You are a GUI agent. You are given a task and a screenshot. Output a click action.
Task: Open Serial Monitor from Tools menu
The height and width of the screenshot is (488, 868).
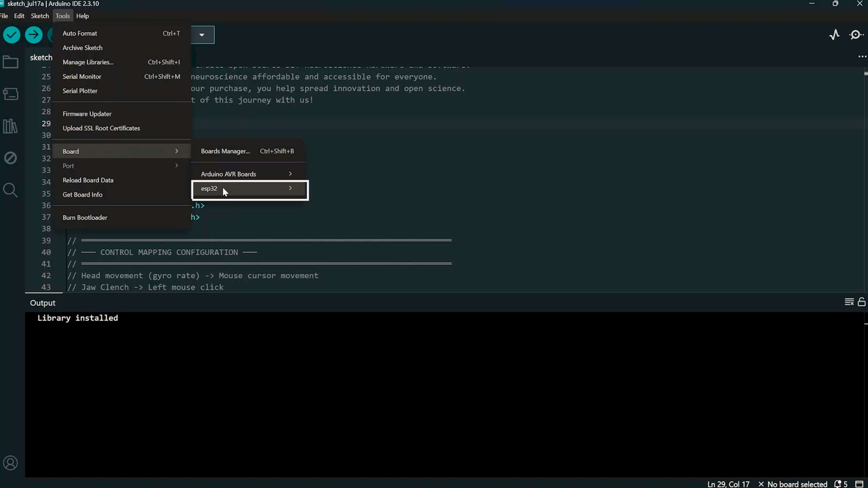122,77
